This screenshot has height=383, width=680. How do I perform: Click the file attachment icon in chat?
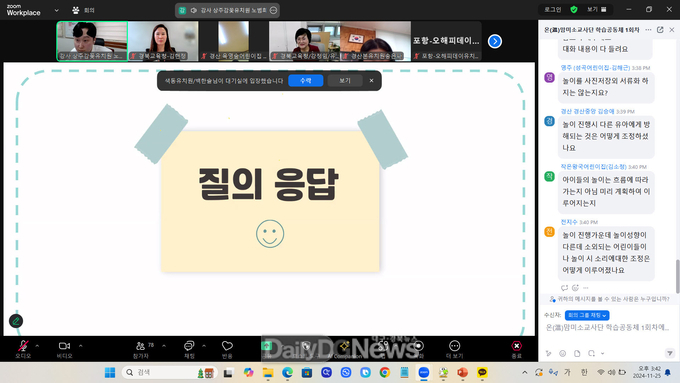coord(577,354)
